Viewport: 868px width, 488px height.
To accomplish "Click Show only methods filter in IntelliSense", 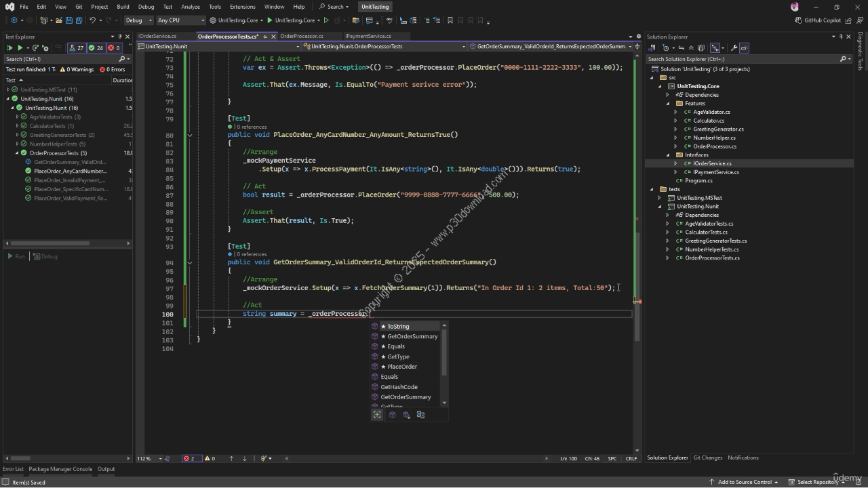I will coord(392,415).
